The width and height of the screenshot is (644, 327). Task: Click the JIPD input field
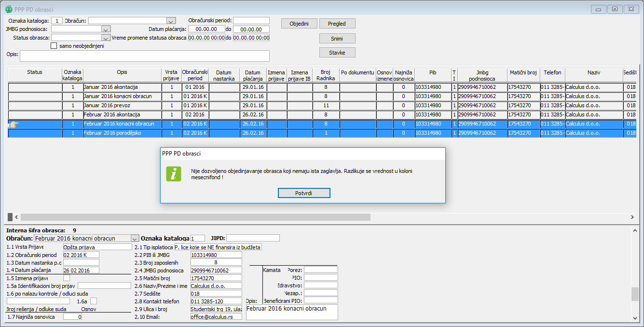[253, 238]
